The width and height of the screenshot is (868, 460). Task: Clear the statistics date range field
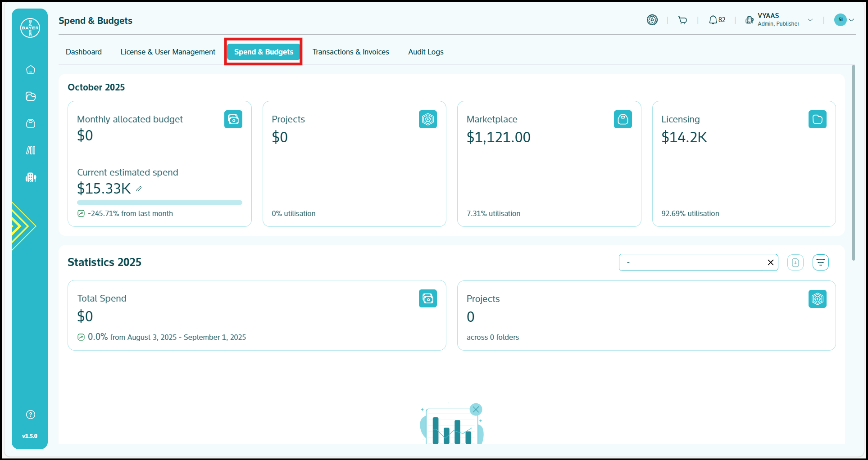pyautogui.click(x=770, y=262)
